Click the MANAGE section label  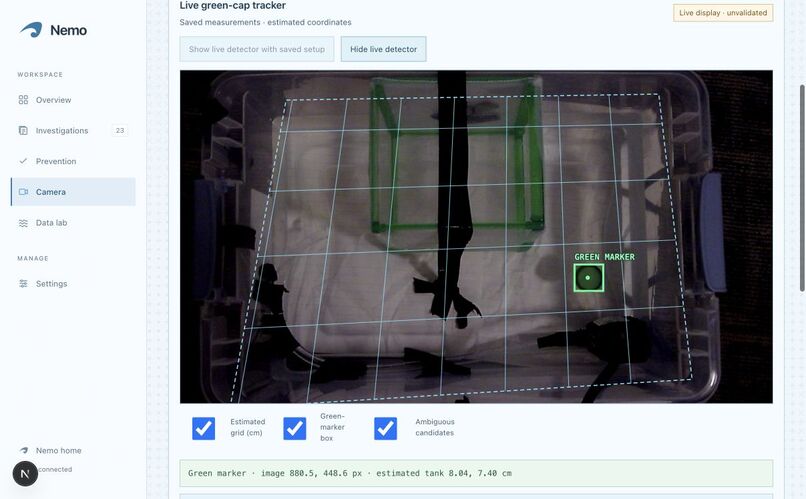(x=33, y=258)
